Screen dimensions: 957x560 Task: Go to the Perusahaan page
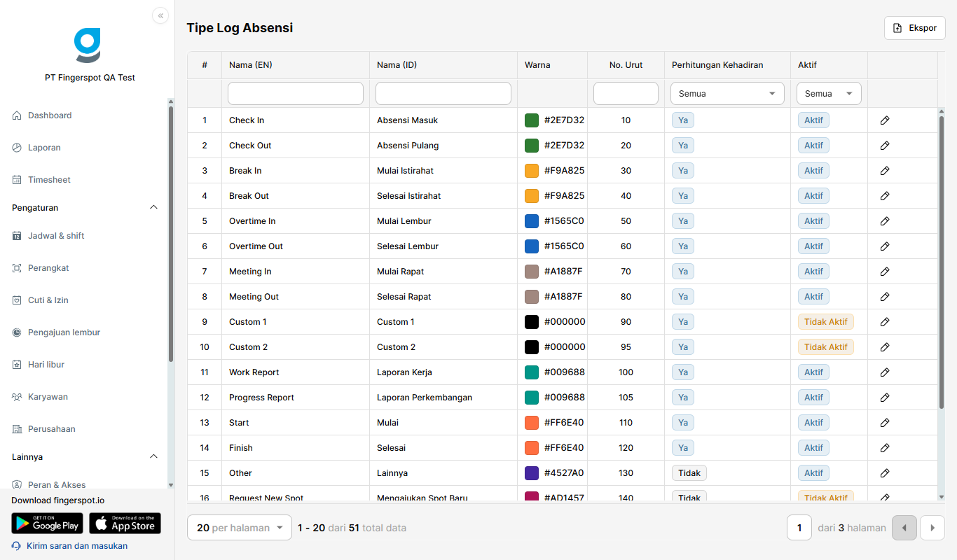[x=51, y=429]
